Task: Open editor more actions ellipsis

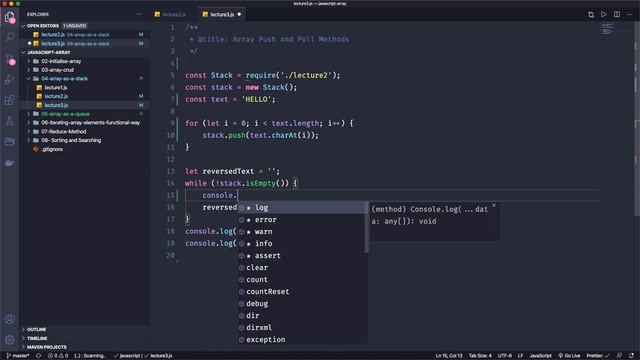Action: pyautogui.click(x=629, y=14)
